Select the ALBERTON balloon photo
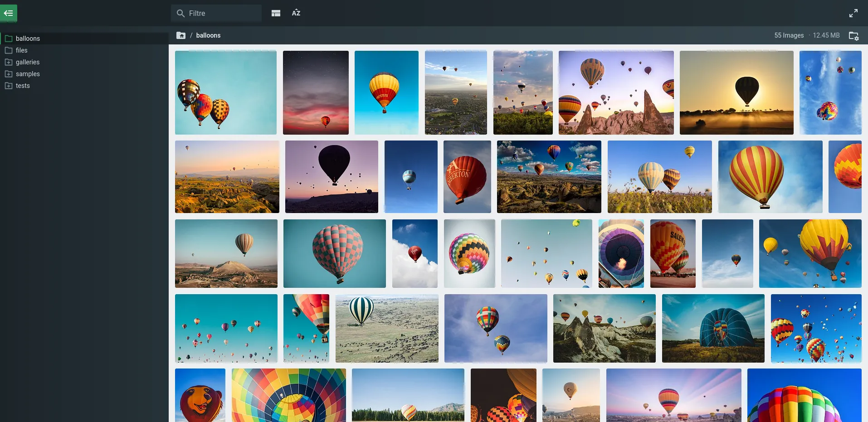Image resolution: width=868 pixels, height=422 pixels. click(x=467, y=176)
